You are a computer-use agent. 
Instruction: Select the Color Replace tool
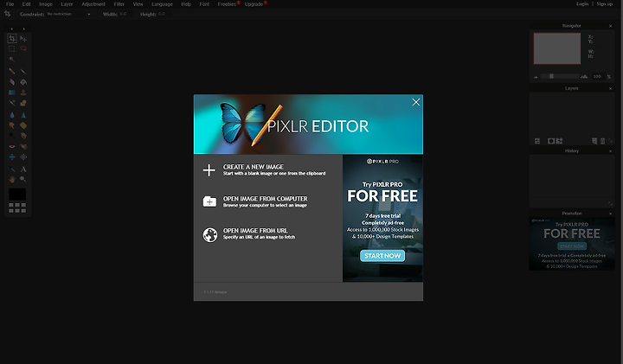click(12, 103)
